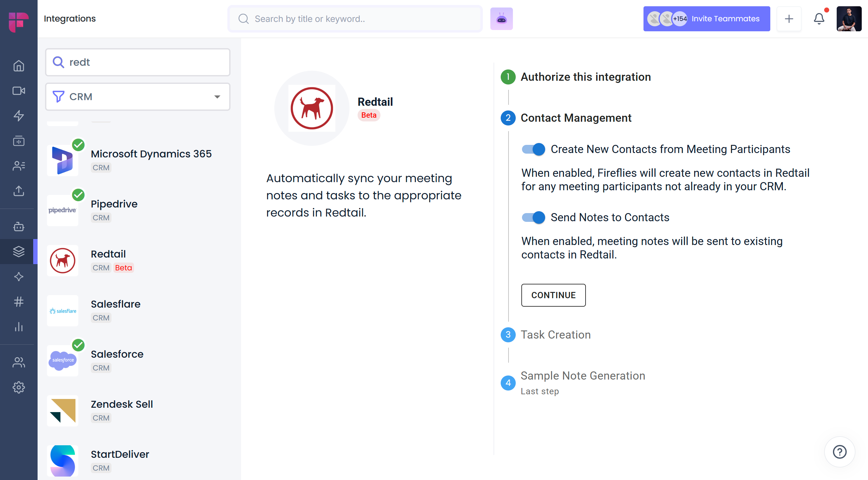Click the upload icon in sidebar
The width and height of the screenshot is (868, 480).
point(18,191)
